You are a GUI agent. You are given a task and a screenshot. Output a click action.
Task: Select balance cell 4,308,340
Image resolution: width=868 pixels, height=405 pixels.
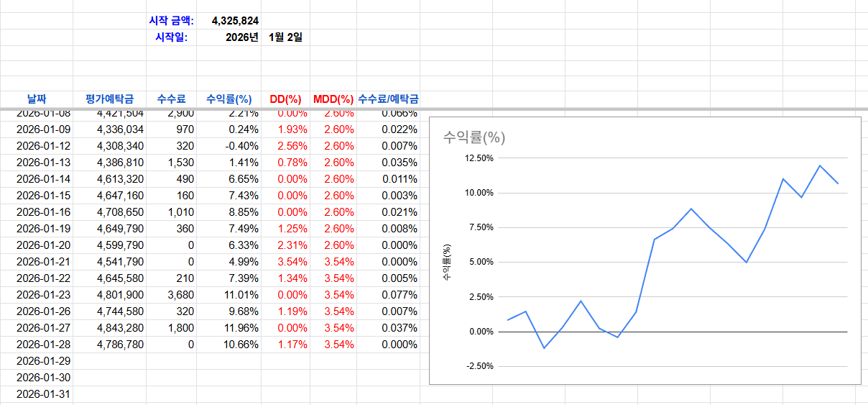pyautogui.click(x=109, y=146)
